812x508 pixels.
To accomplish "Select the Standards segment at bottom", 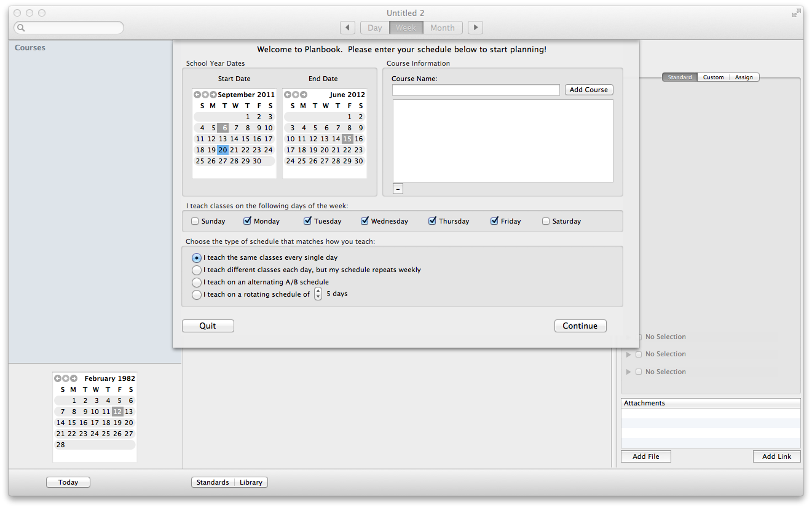I will click(x=213, y=483).
